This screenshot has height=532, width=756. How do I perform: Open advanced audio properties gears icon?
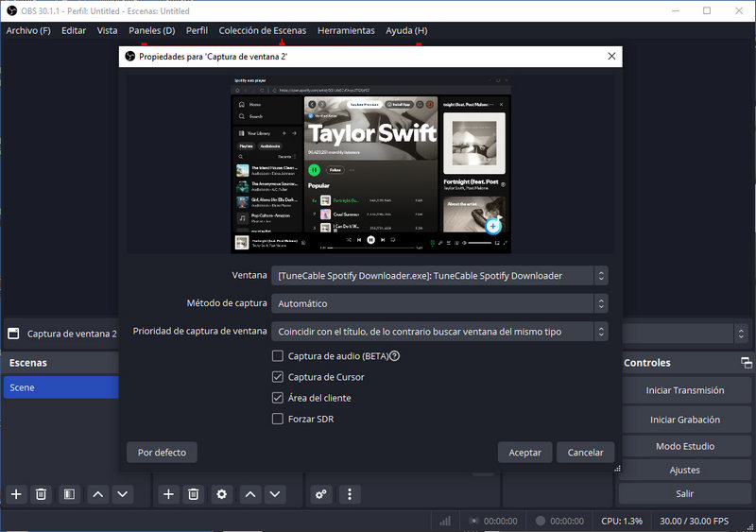coord(321,494)
